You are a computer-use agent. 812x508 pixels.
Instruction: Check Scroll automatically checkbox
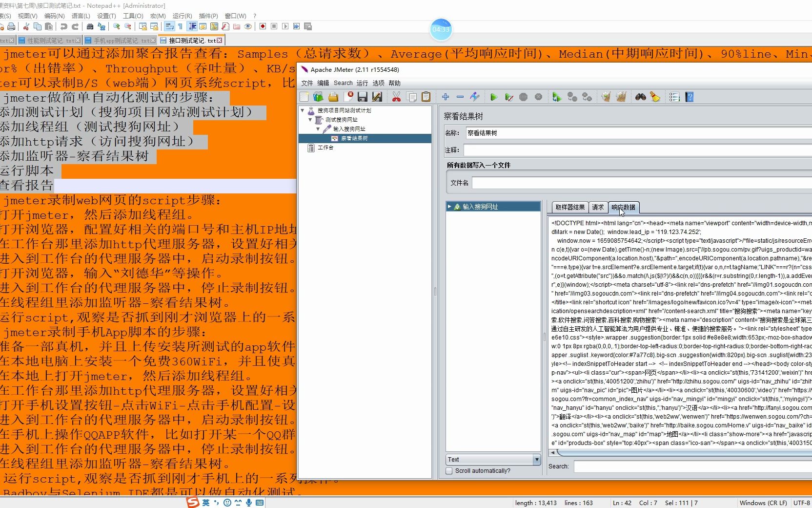click(x=449, y=471)
